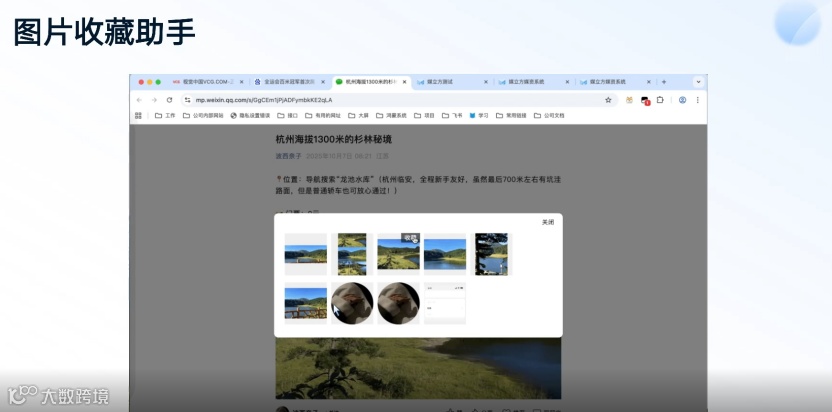Open the 大屏 bookmark folder
The width and height of the screenshot is (832, 412).
click(x=358, y=115)
